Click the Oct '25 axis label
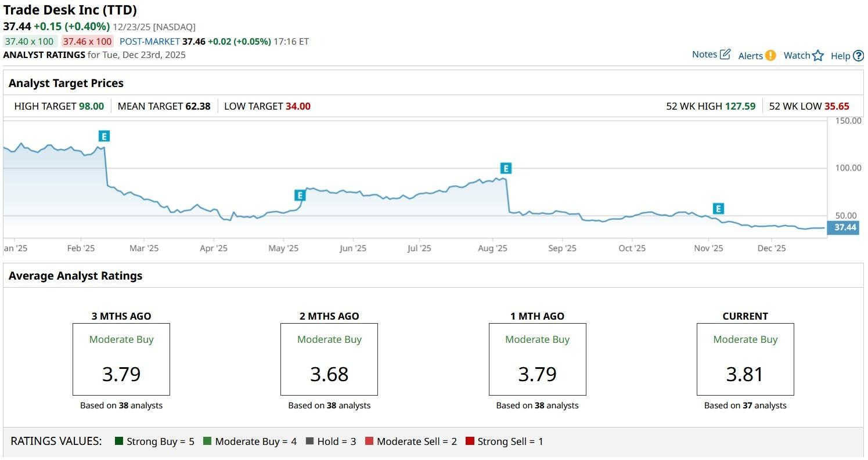Viewport: 868px width, 460px height. [x=632, y=248]
